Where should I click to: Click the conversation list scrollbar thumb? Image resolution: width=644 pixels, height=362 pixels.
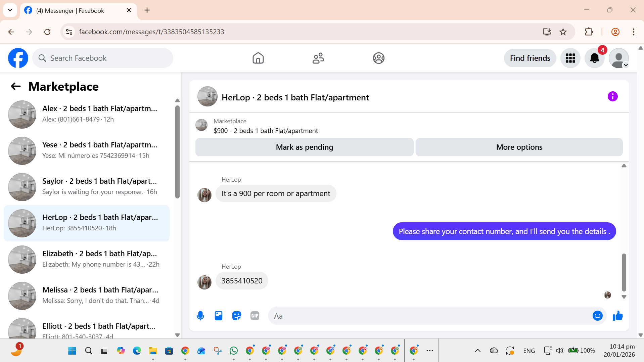point(177,152)
